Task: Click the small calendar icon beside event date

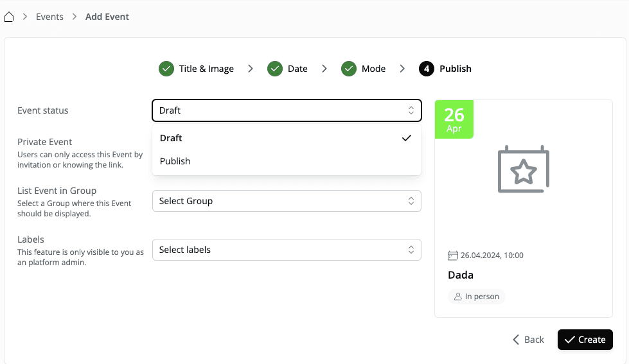Action: 453,256
